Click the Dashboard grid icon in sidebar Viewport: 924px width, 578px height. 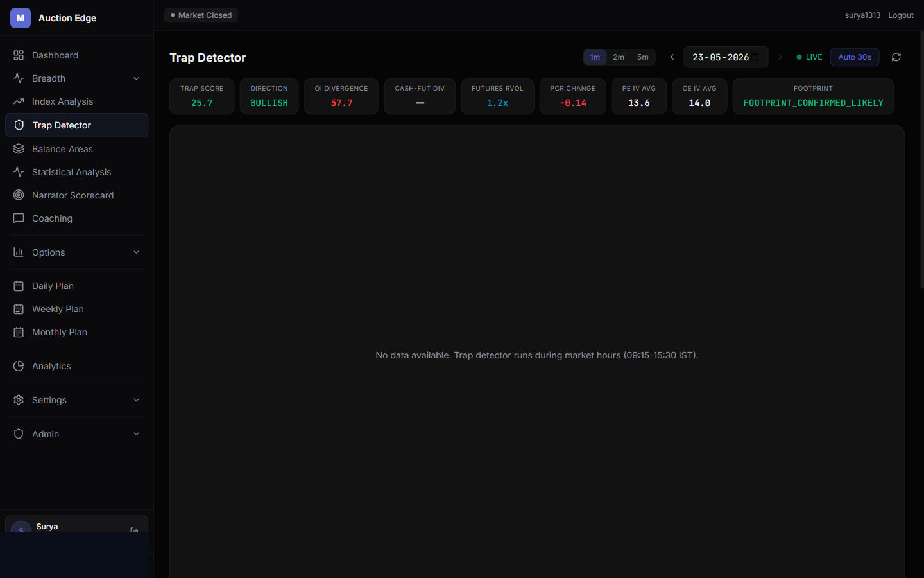(19, 55)
